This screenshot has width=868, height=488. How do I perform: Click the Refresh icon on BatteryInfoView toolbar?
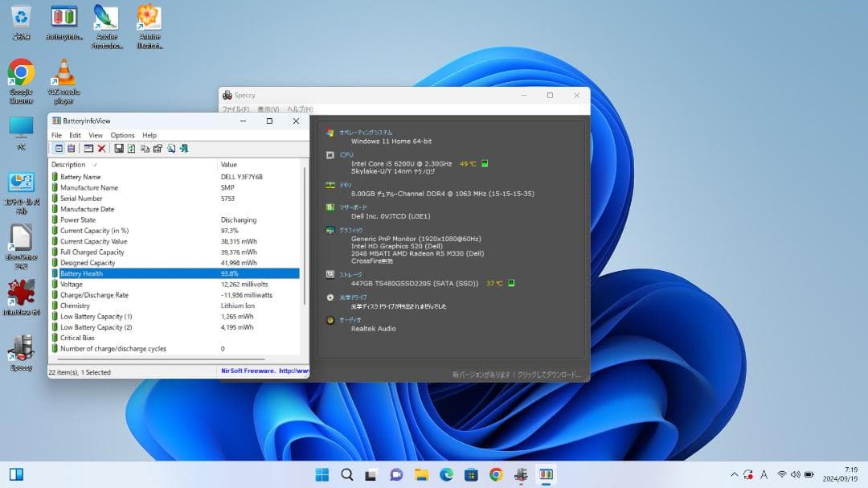[x=131, y=148]
